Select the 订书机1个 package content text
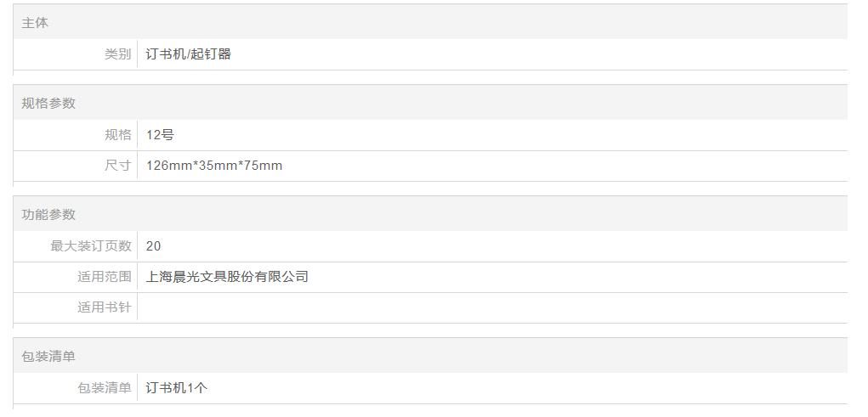 177,387
